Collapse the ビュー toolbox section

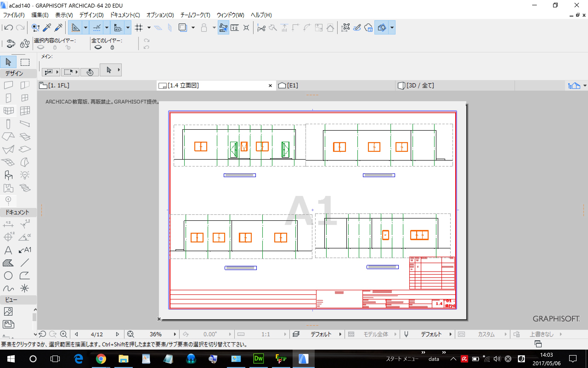18,300
